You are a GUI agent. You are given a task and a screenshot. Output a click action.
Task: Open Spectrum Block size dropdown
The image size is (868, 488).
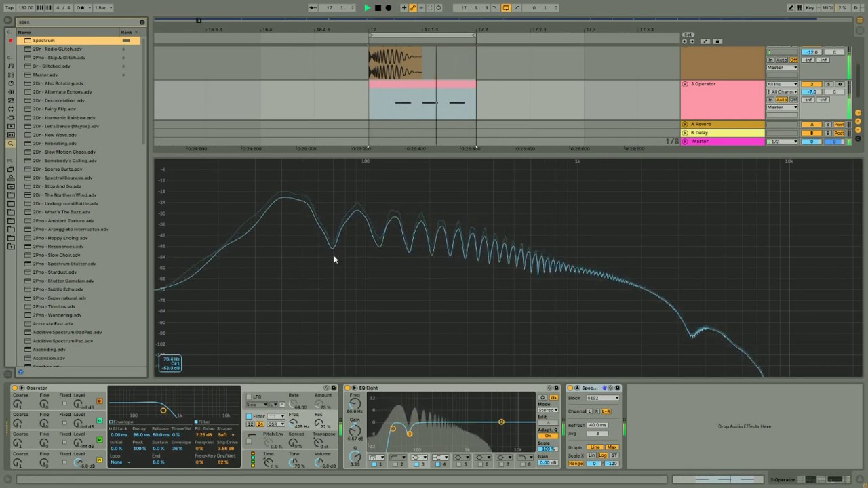(x=603, y=398)
